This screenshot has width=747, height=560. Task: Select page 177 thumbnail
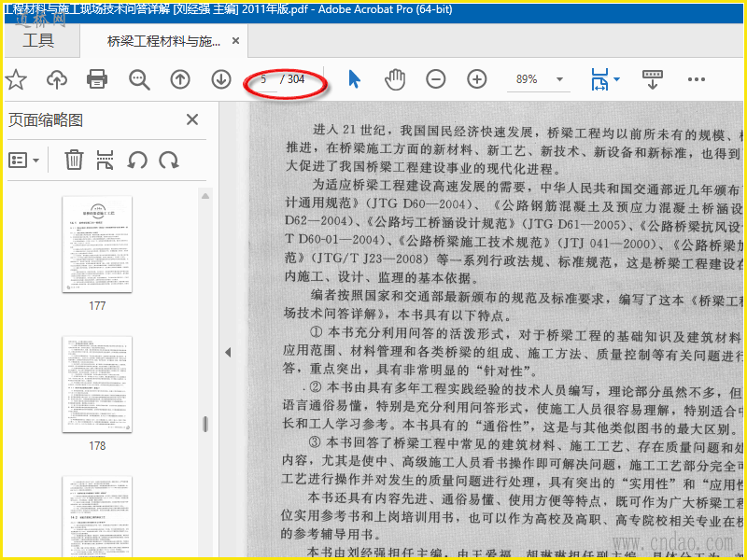(97, 244)
